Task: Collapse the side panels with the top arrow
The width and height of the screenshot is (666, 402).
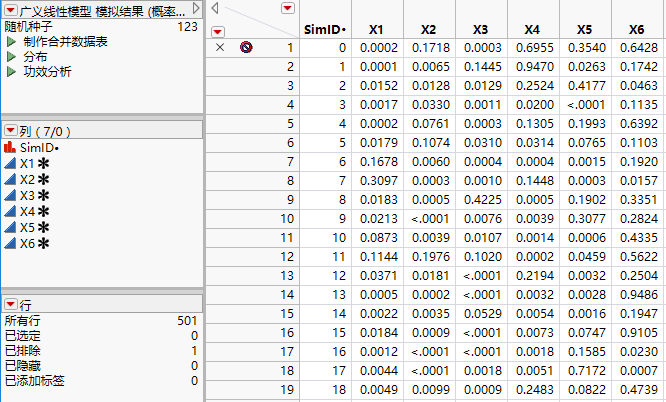Action: tap(196, 8)
